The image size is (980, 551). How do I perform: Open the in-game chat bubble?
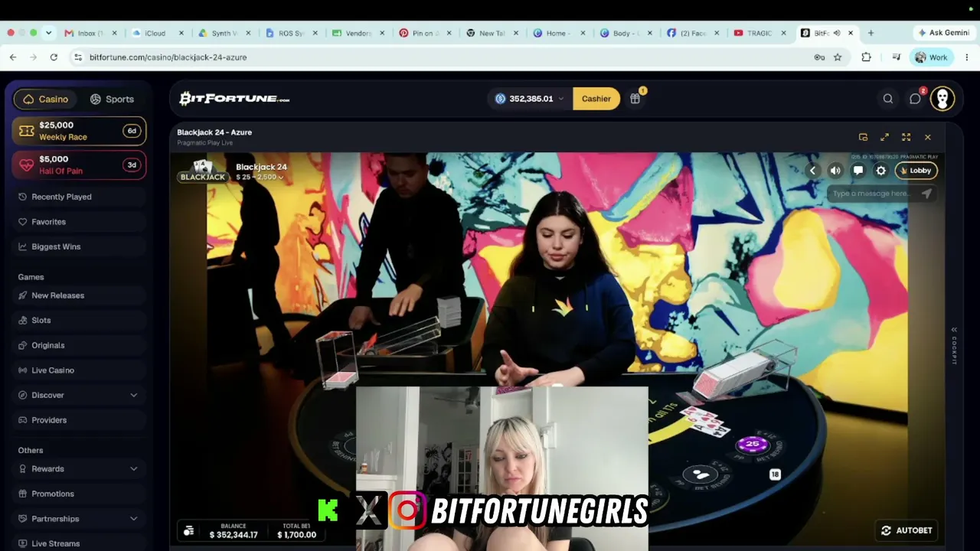point(858,171)
